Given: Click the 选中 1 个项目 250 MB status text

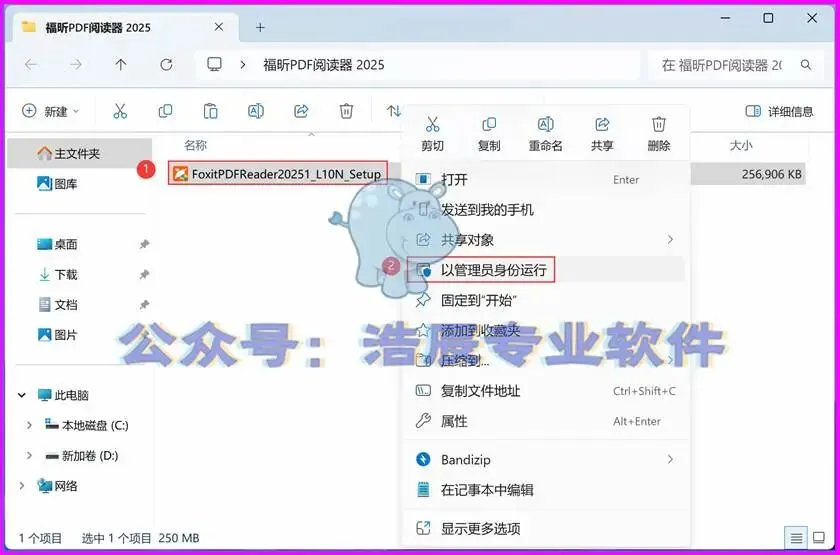Looking at the screenshot, I should [x=140, y=537].
